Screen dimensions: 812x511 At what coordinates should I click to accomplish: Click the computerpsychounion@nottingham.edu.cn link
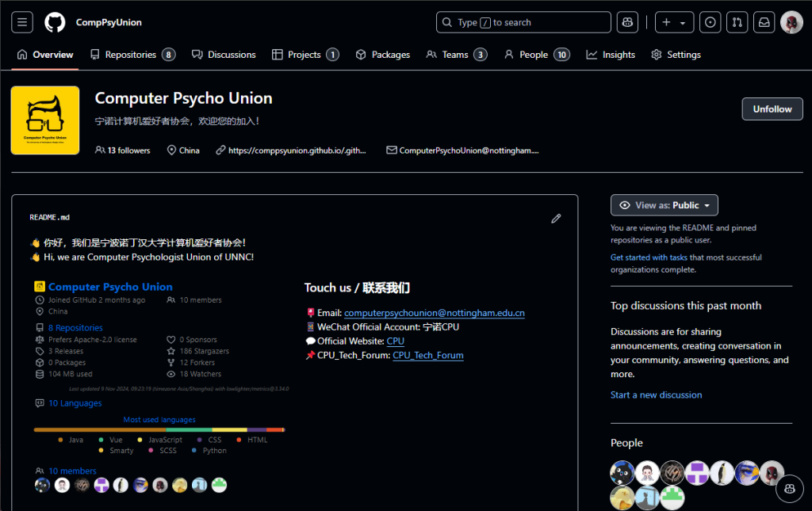point(435,312)
